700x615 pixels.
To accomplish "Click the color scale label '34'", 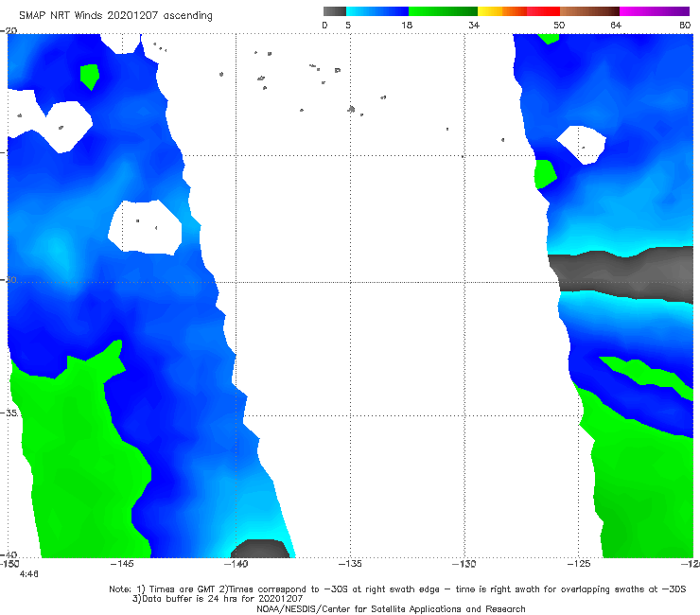I will point(474,25).
